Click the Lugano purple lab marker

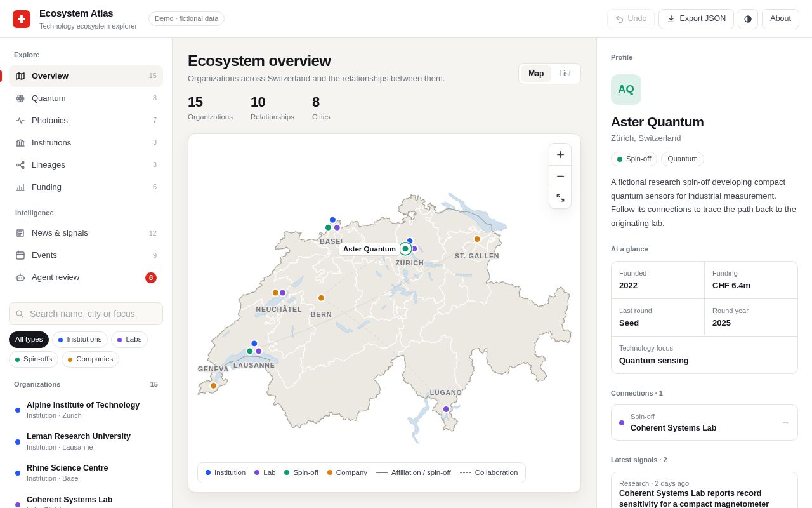point(446,410)
